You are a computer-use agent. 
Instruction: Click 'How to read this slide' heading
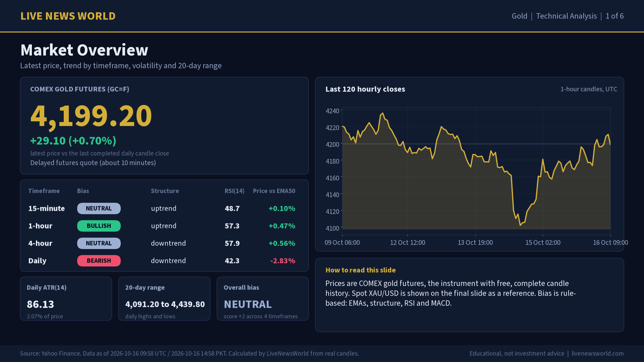(361, 270)
